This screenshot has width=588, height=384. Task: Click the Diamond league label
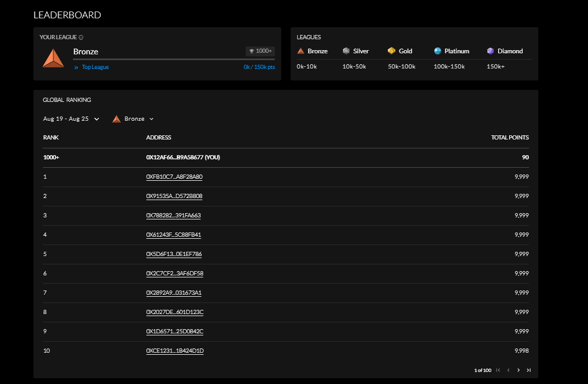click(510, 51)
